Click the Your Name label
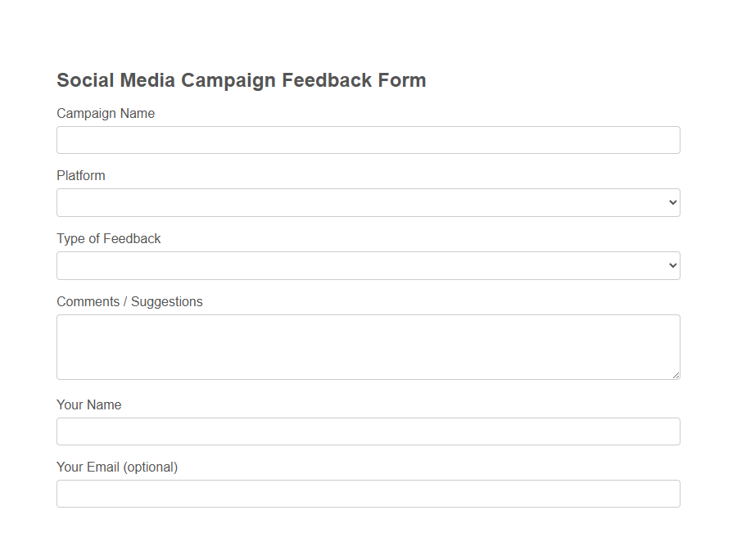This screenshot has height=560, width=737. coord(88,404)
